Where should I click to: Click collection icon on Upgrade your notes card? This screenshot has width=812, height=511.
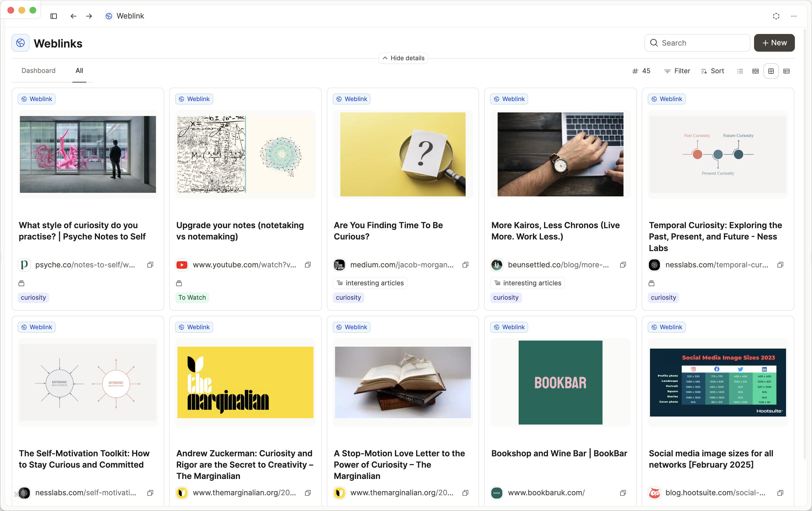point(179,283)
